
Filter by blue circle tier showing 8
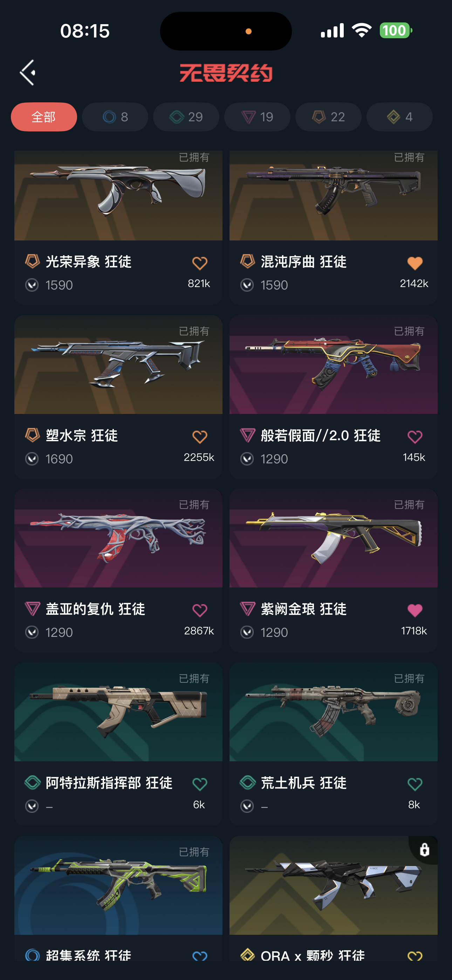tap(115, 117)
